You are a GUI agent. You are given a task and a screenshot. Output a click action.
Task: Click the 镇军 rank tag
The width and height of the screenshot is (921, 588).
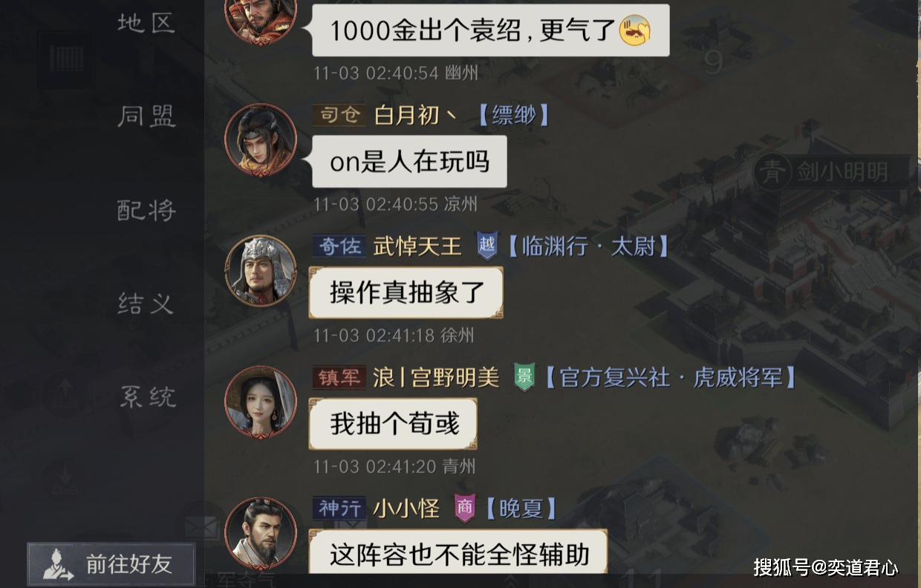(x=339, y=377)
